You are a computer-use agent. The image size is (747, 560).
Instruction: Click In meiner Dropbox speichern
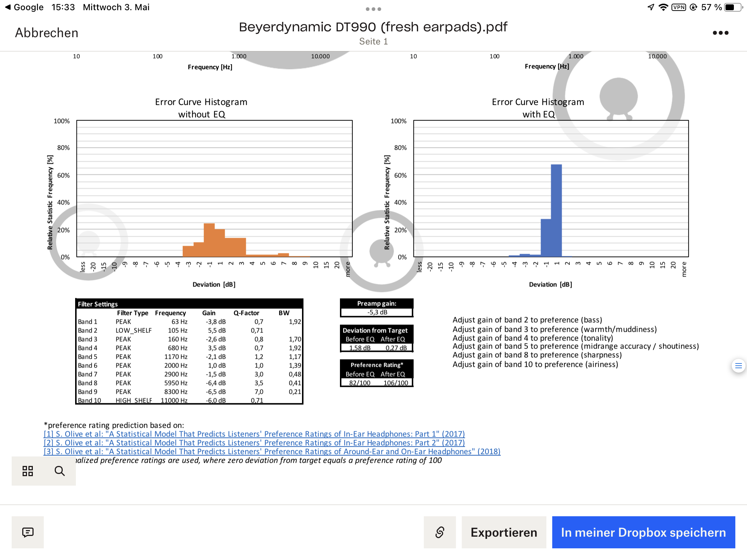[x=643, y=532]
